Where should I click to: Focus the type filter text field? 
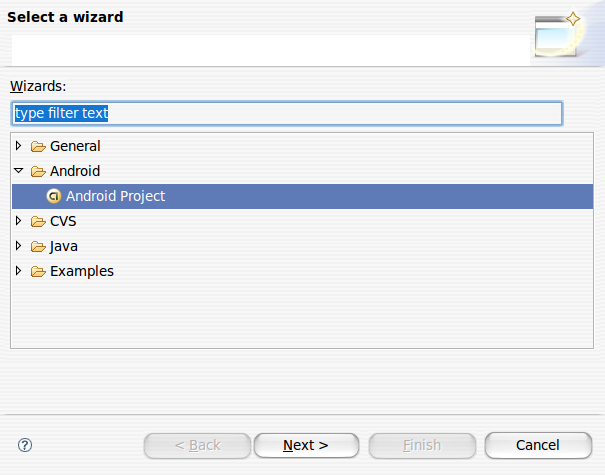point(287,113)
